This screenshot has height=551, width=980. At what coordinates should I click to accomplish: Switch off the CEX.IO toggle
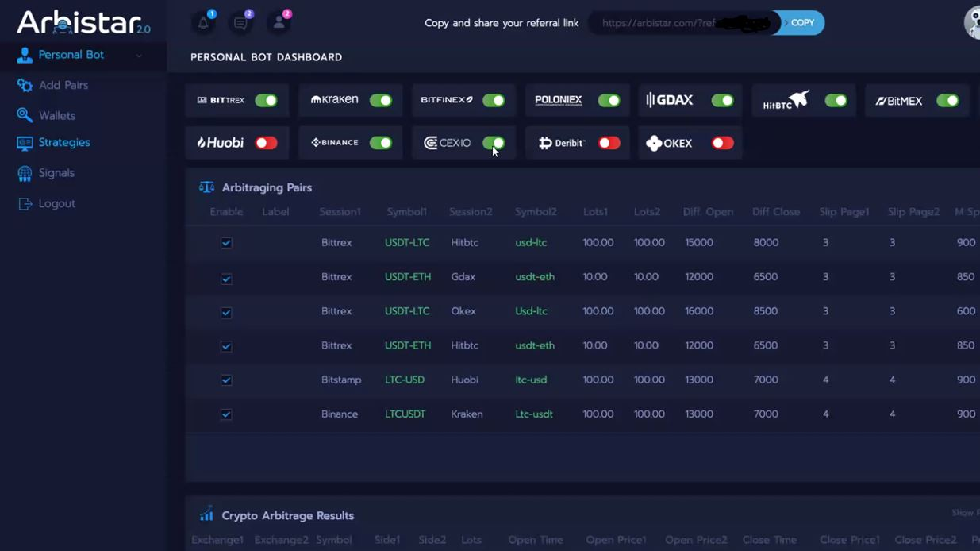tap(494, 143)
